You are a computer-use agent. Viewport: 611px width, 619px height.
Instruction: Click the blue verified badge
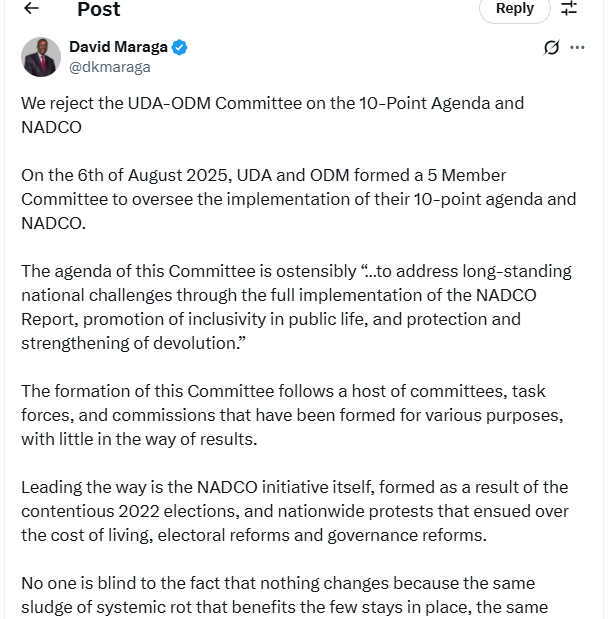click(x=180, y=47)
